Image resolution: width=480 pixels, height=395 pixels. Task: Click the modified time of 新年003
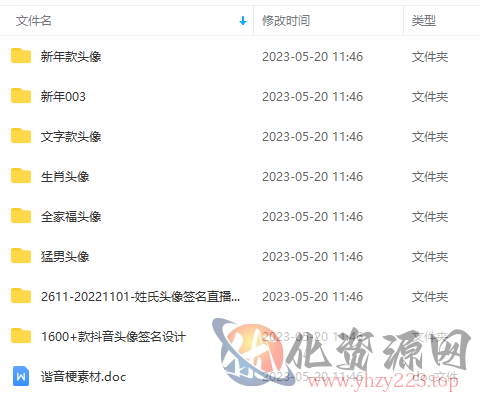point(312,97)
